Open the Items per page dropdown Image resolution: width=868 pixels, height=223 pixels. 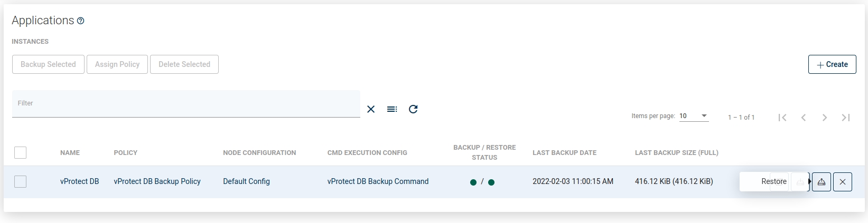point(694,116)
